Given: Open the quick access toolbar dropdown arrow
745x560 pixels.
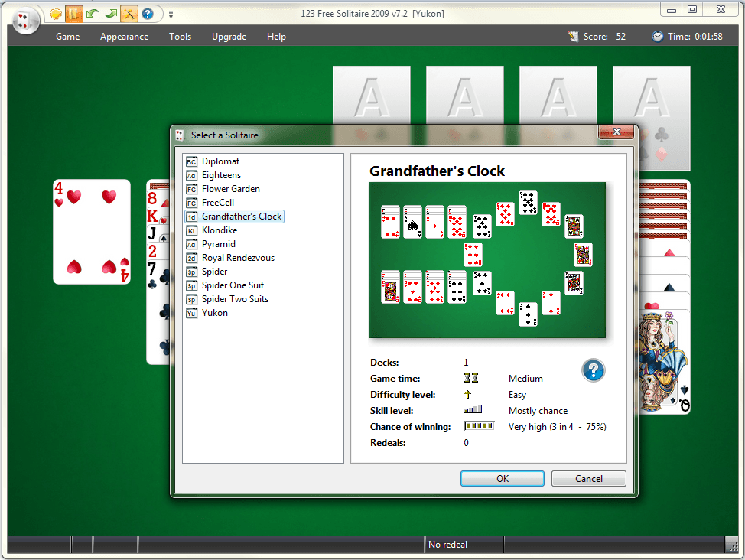Looking at the screenshot, I should point(171,15).
